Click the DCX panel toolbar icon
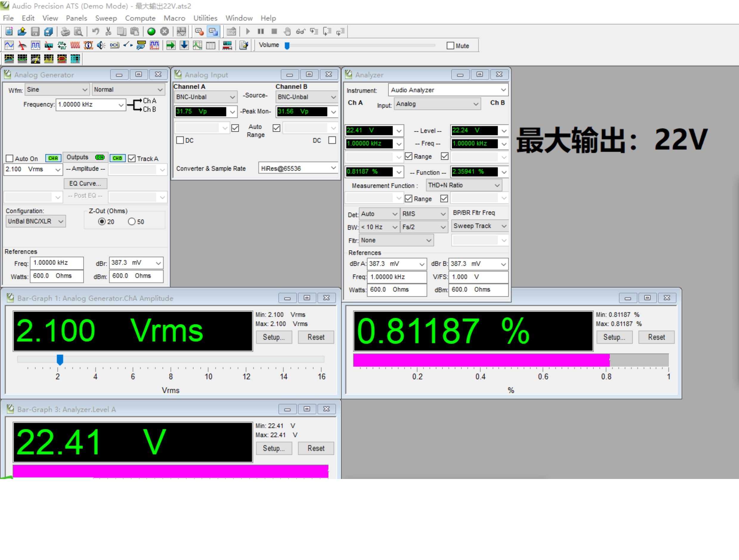 point(115,45)
